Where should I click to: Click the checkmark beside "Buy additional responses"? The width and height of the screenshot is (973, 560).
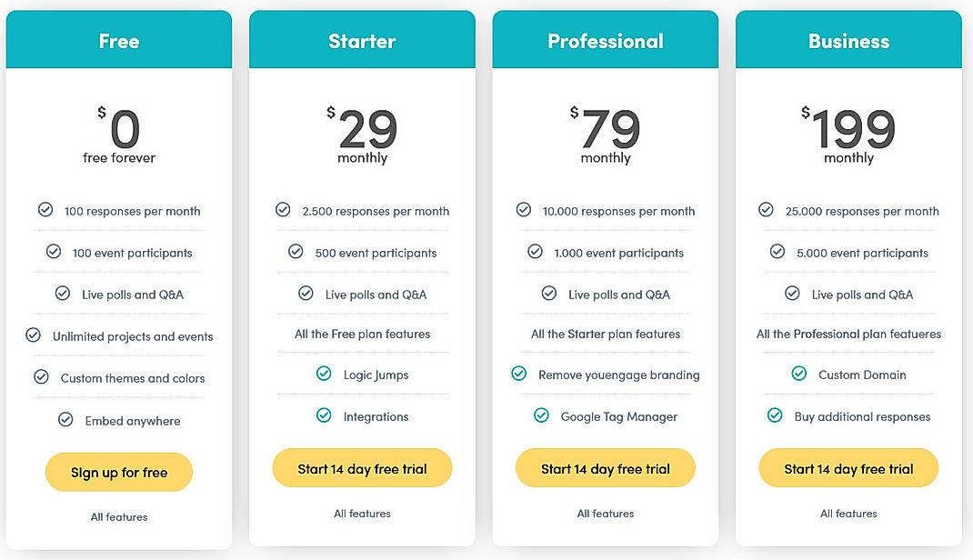click(775, 416)
